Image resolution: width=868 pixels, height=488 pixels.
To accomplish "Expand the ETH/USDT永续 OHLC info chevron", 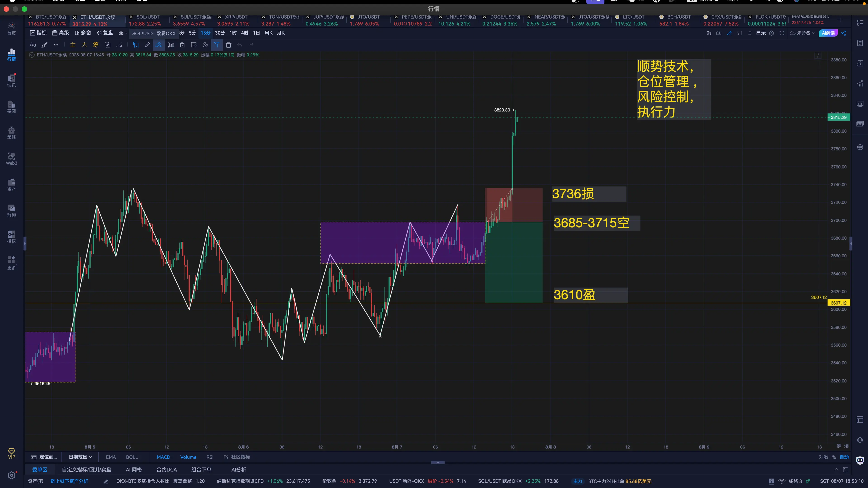I will click(32, 55).
